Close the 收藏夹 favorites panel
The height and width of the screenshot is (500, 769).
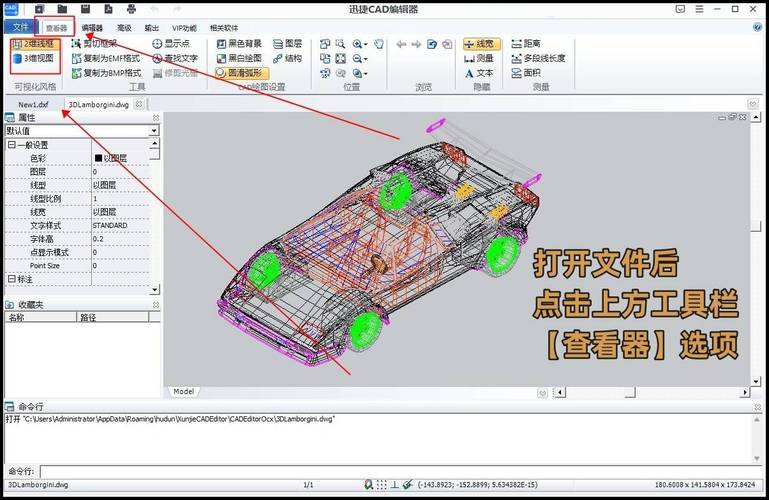[155, 305]
